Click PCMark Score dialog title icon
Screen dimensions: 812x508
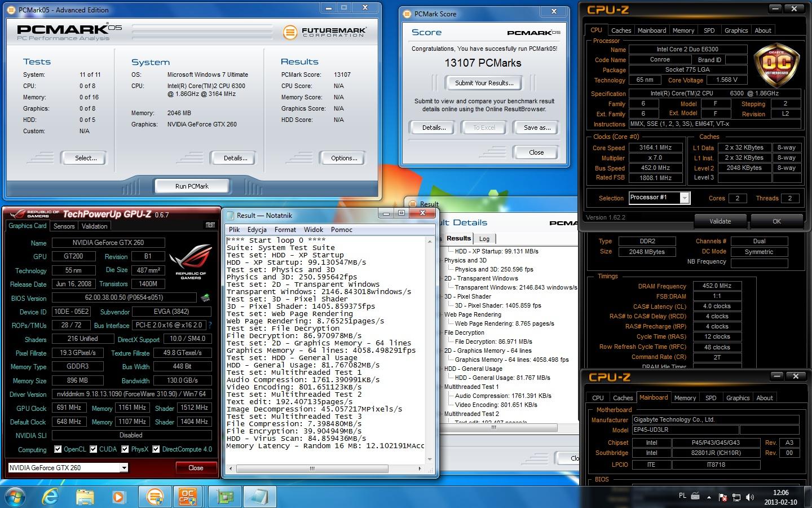point(407,14)
